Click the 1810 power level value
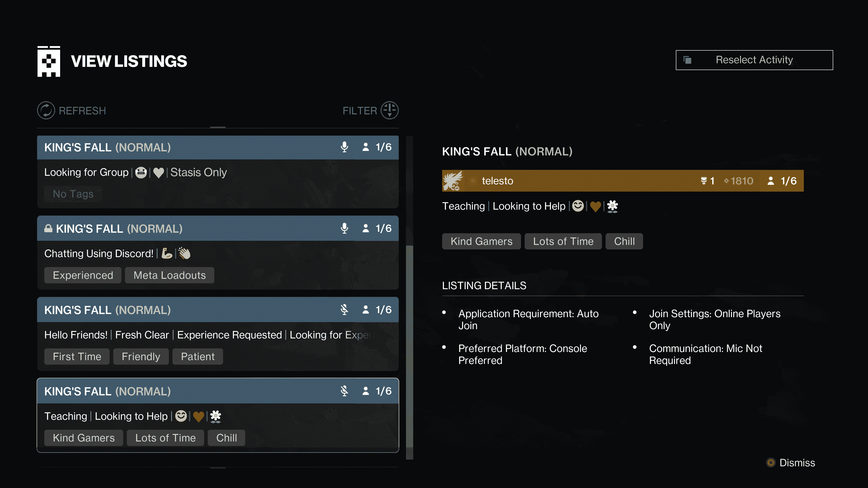 [x=742, y=181]
